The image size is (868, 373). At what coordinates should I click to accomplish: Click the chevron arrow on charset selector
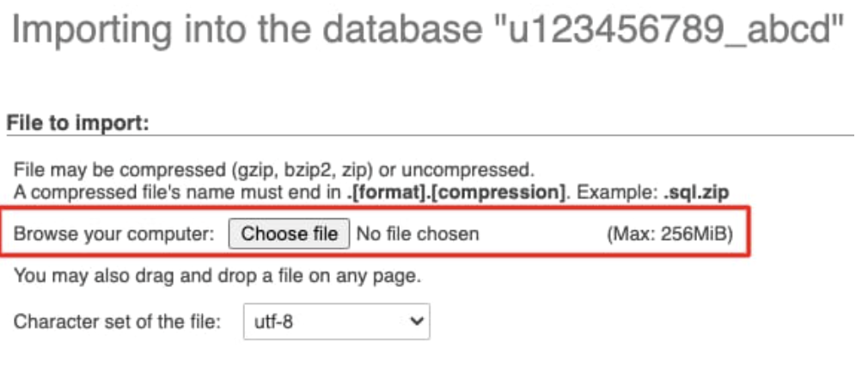pyautogui.click(x=418, y=322)
